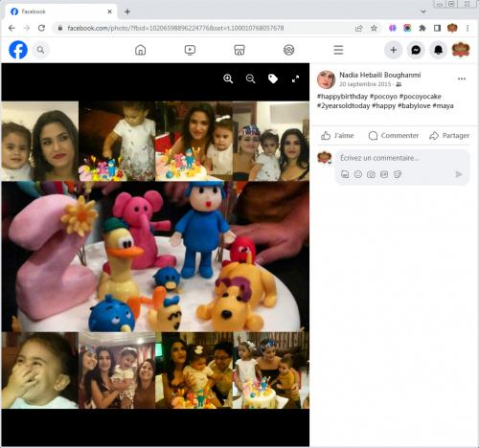Open the account profile avatar menu
The image size is (479, 448).
coord(461,50)
